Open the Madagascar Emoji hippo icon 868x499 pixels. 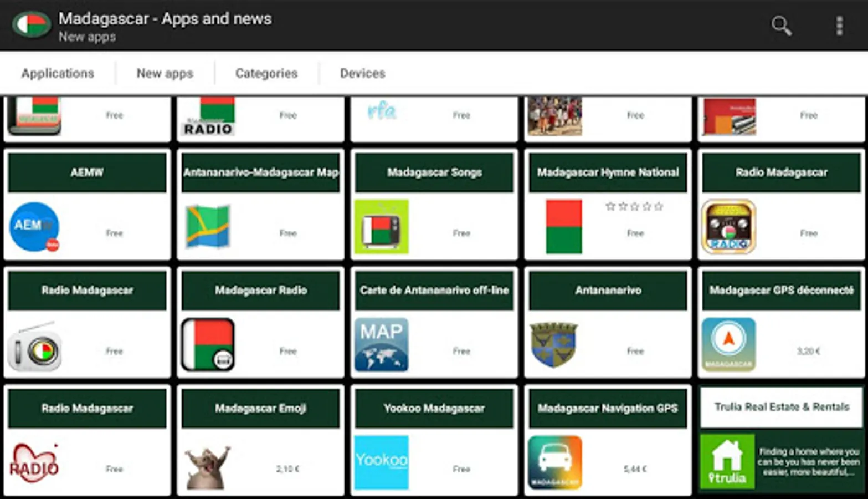208,467
